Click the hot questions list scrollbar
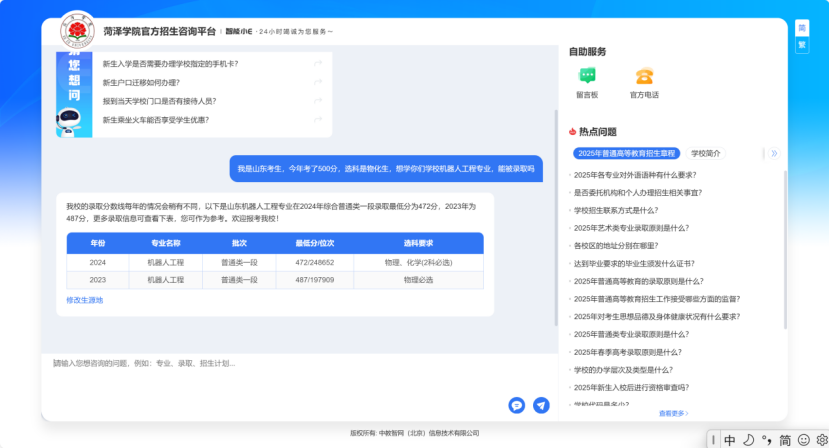Screen dimensions: 829x448 point(785,249)
